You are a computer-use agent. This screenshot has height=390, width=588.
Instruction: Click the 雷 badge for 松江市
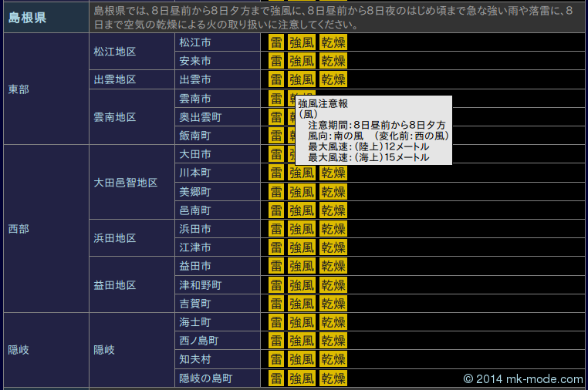pos(276,42)
